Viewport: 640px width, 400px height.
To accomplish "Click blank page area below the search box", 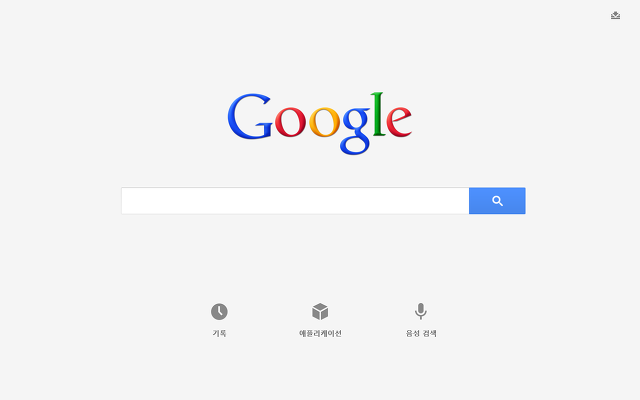I will (320, 253).
